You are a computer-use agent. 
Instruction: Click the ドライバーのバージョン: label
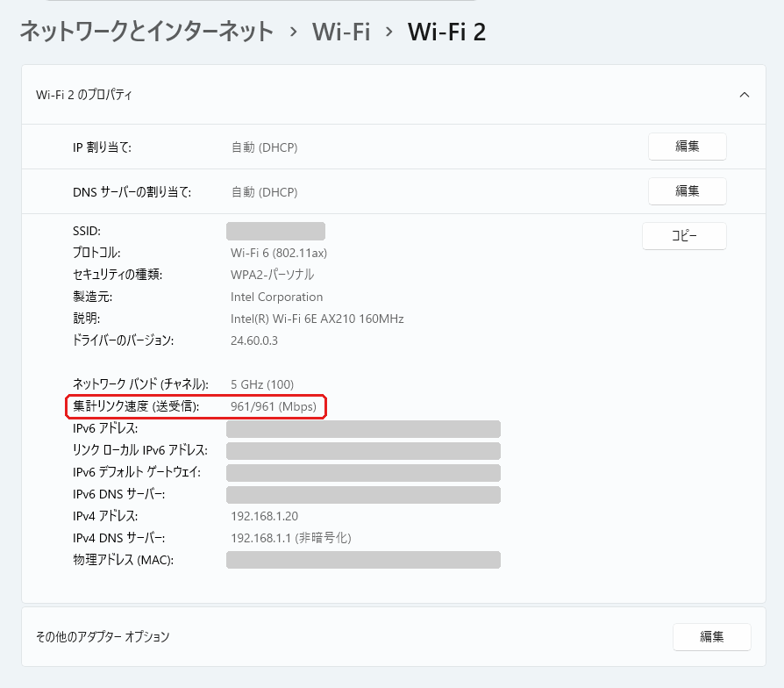tap(123, 340)
